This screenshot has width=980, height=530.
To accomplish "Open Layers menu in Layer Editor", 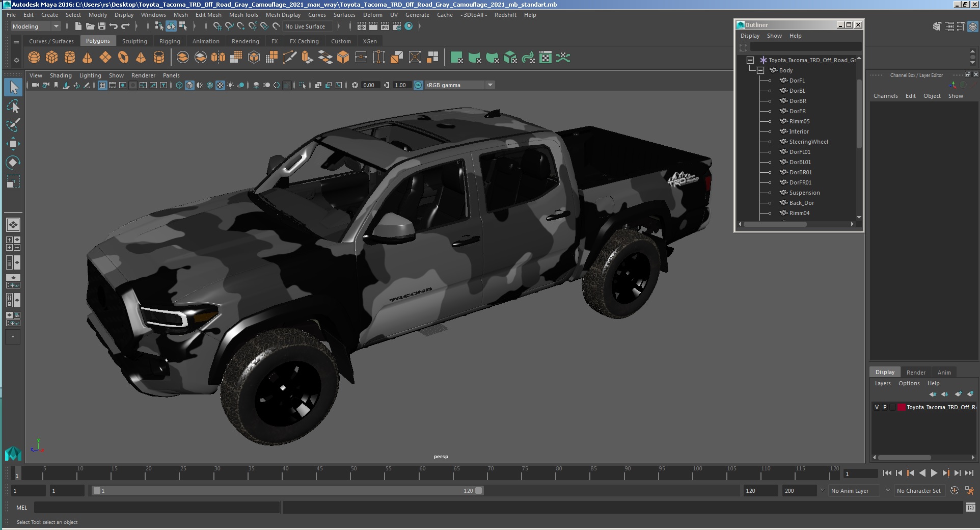I will (x=883, y=383).
